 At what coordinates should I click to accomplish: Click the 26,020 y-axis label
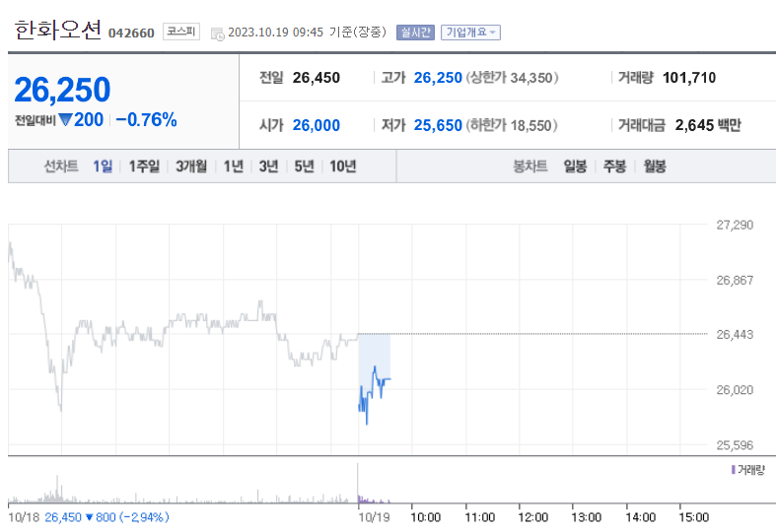pos(735,390)
